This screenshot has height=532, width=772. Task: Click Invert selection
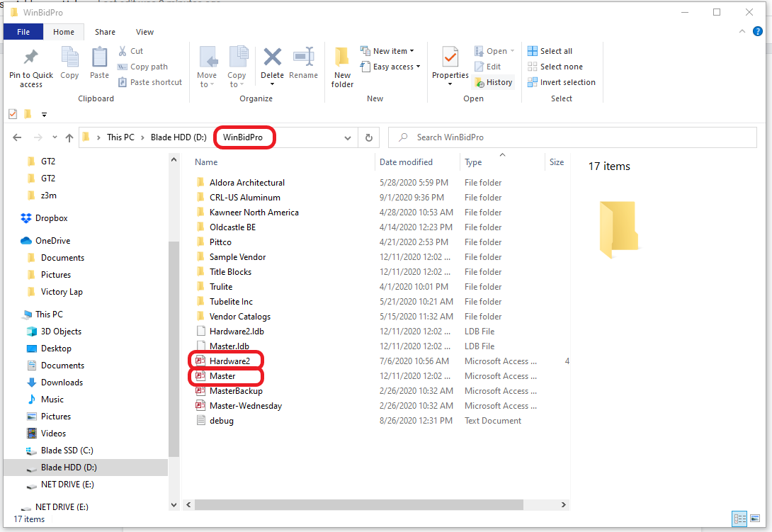pyautogui.click(x=561, y=82)
